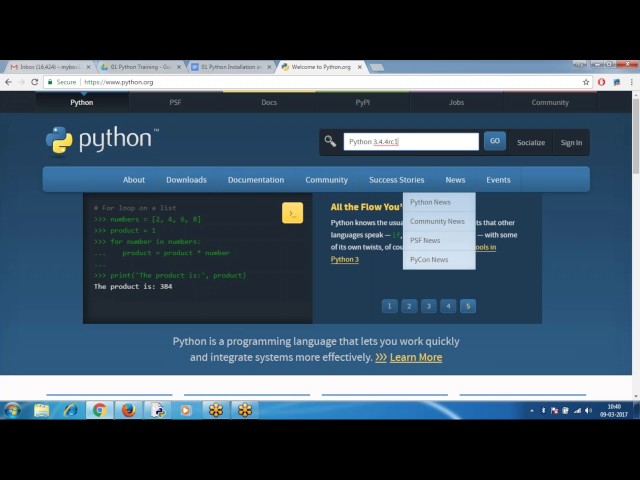
Task: Open Chrome's three-dot menu
Action: (x=631, y=82)
